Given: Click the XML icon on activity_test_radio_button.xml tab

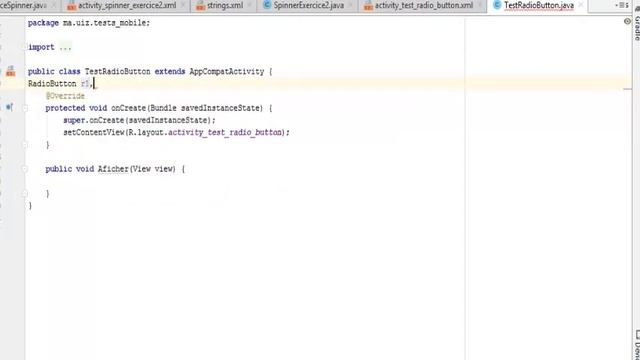Looking at the screenshot, I should [368, 6].
